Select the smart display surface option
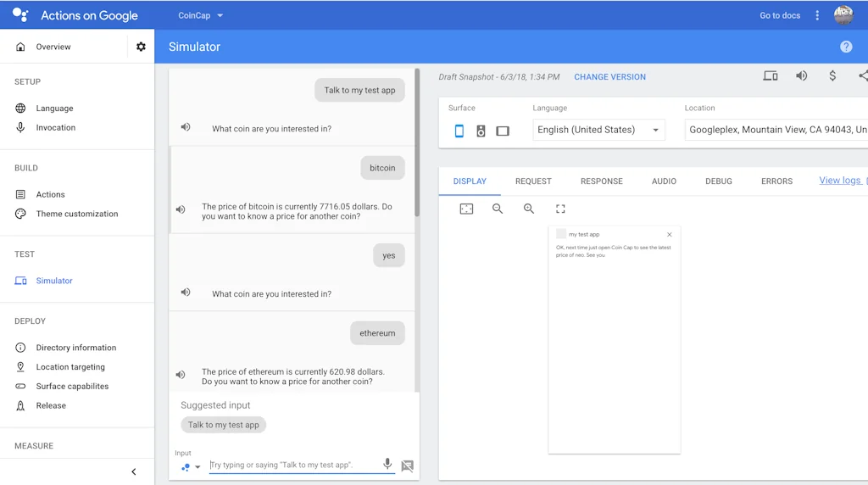This screenshot has height=485, width=868. click(503, 131)
